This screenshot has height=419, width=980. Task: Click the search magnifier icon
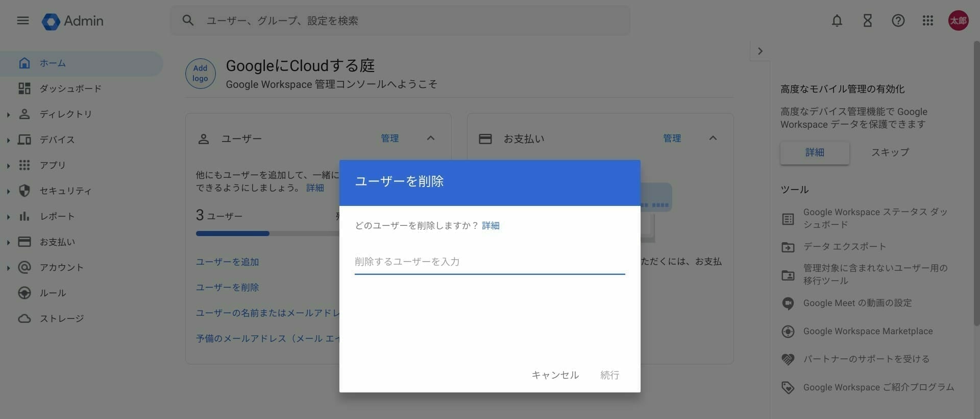pyautogui.click(x=188, y=20)
